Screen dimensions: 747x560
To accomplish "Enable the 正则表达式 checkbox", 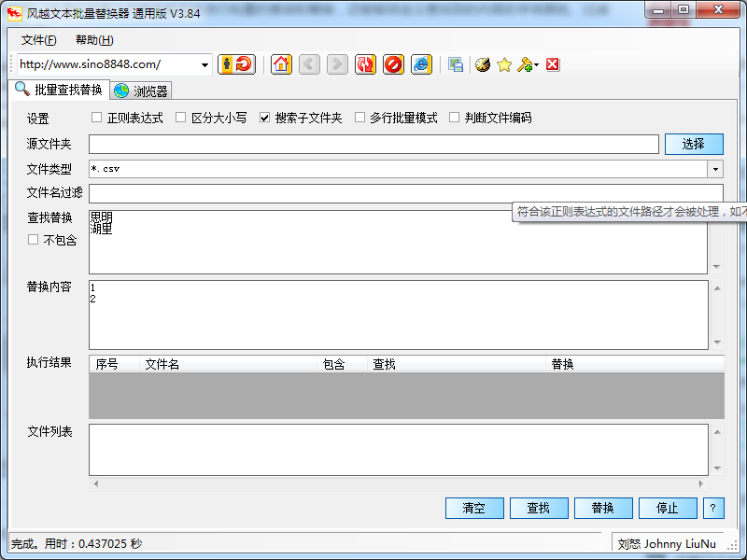I will [x=97, y=118].
